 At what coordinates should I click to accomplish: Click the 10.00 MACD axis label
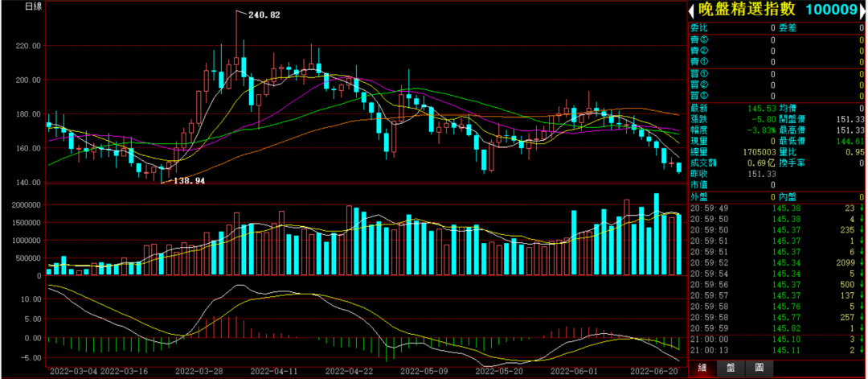(x=31, y=299)
